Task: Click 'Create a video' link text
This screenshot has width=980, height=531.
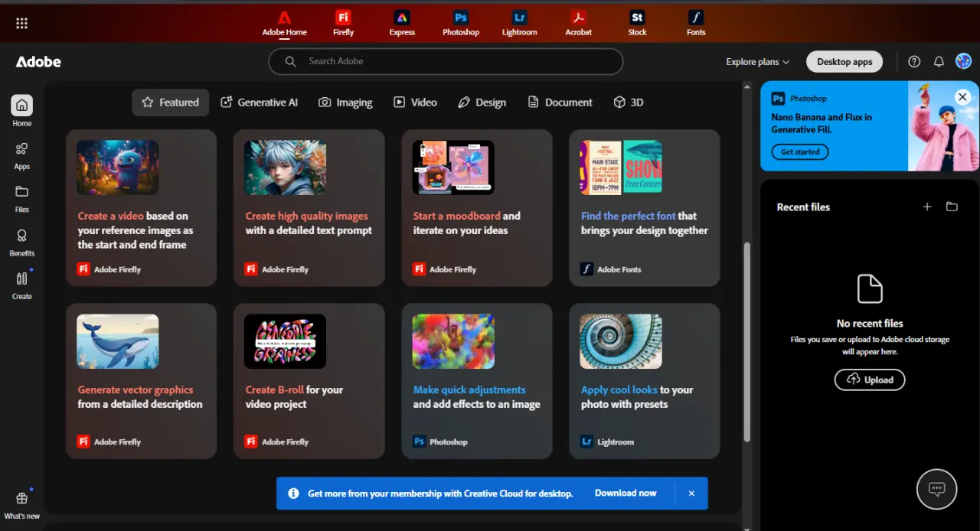Action: [x=110, y=216]
